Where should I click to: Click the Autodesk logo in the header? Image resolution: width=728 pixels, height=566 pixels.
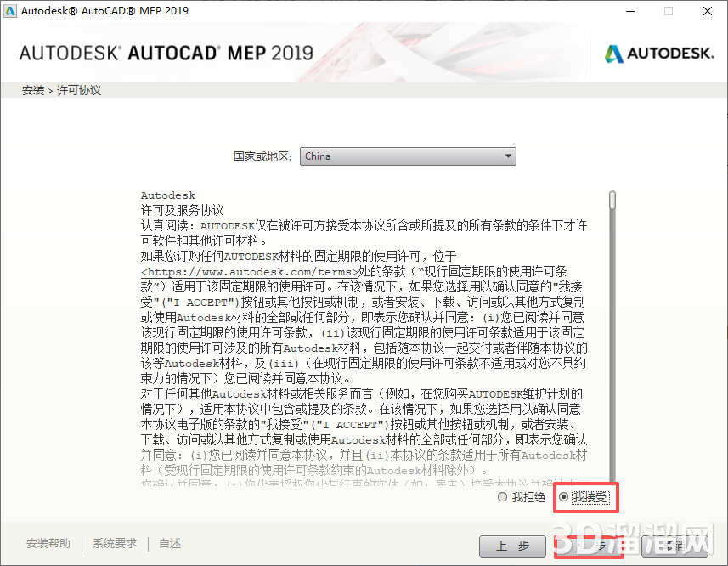(659, 54)
